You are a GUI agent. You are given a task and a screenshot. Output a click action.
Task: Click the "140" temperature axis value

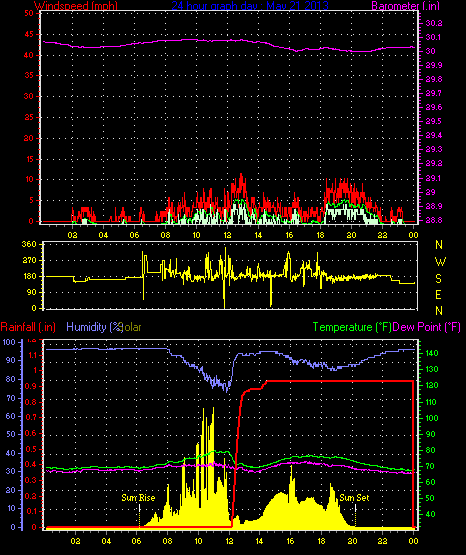pyautogui.click(x=431, y=353)
